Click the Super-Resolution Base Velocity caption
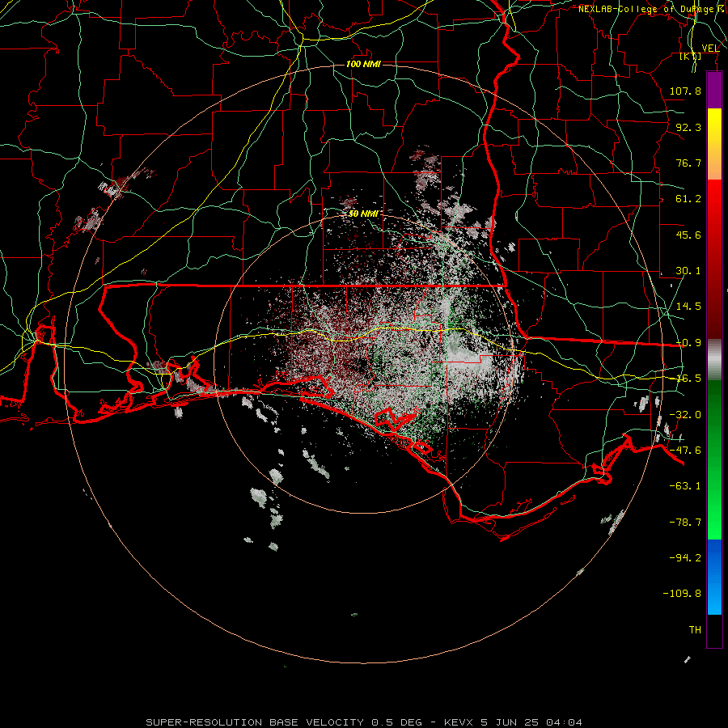This screenshot has width=728, height=728. point(363,722)
